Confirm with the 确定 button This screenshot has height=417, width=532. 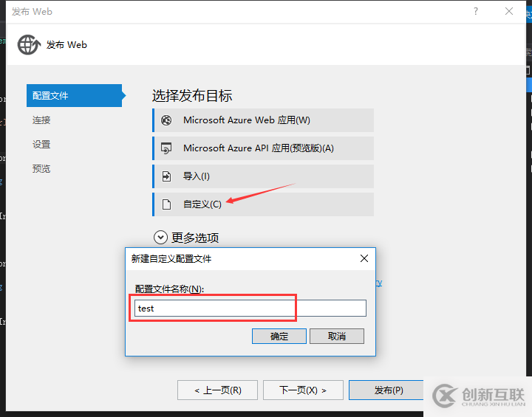click(279, 337)
